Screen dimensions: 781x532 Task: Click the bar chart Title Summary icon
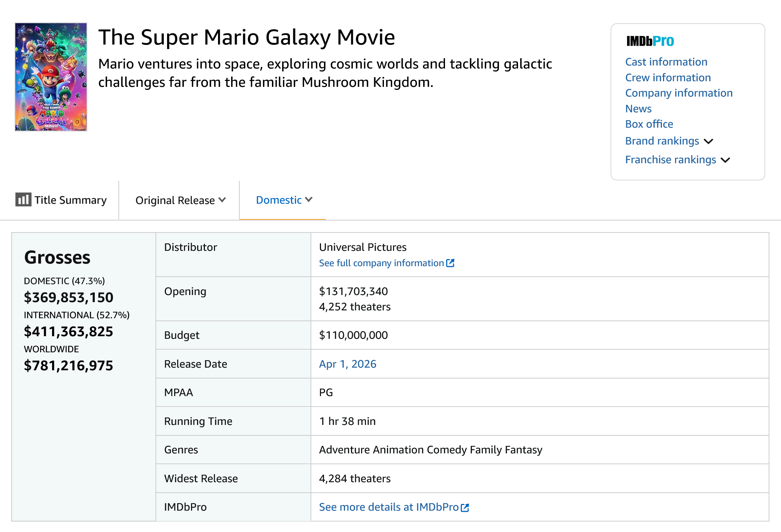[x=23, y=200]
